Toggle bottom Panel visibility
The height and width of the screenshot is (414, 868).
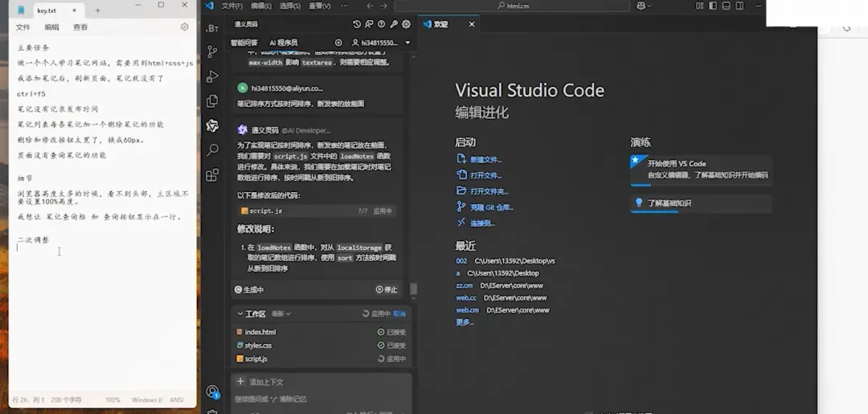pyautogui.click(x=727, y=6)
